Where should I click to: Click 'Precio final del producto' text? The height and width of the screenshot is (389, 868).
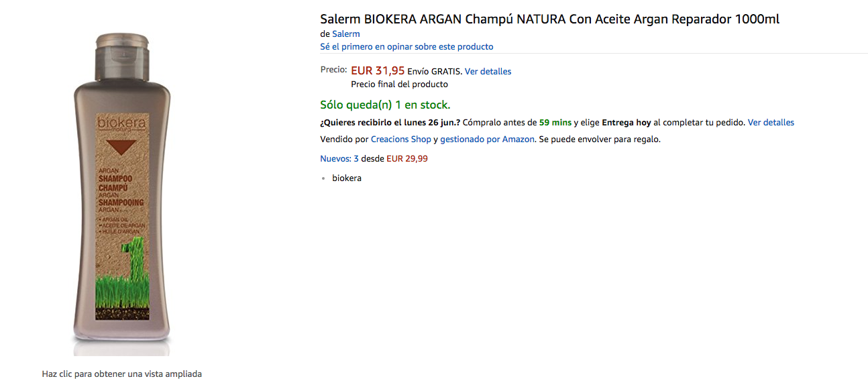point(399,85)
